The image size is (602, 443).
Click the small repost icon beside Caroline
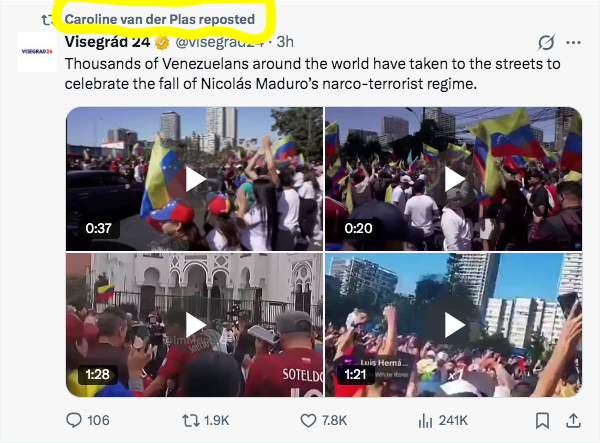[47, 20]
